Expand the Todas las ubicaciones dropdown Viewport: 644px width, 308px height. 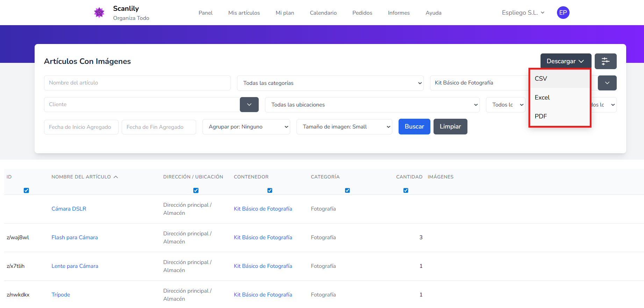[372, 105]
